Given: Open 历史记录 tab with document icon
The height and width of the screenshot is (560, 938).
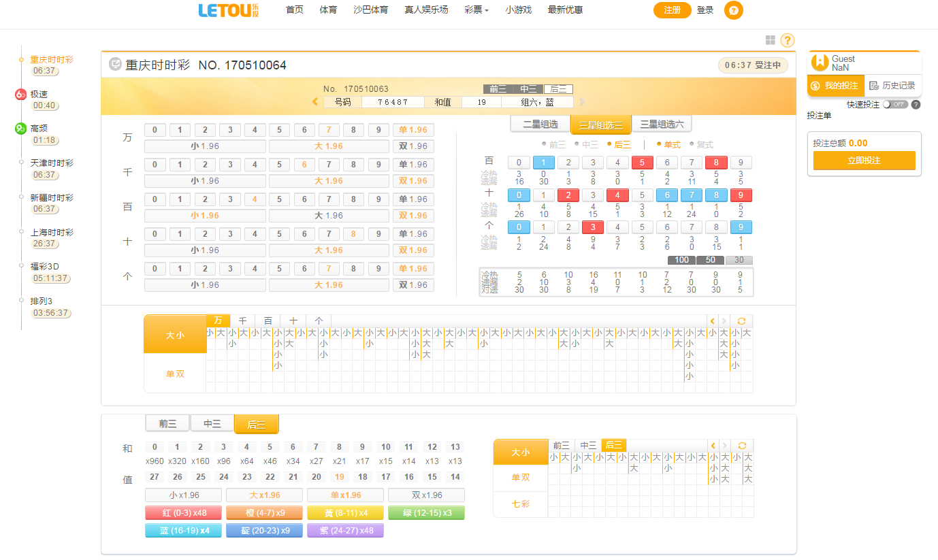Looking at the screenshot, I should click(892, 86).
